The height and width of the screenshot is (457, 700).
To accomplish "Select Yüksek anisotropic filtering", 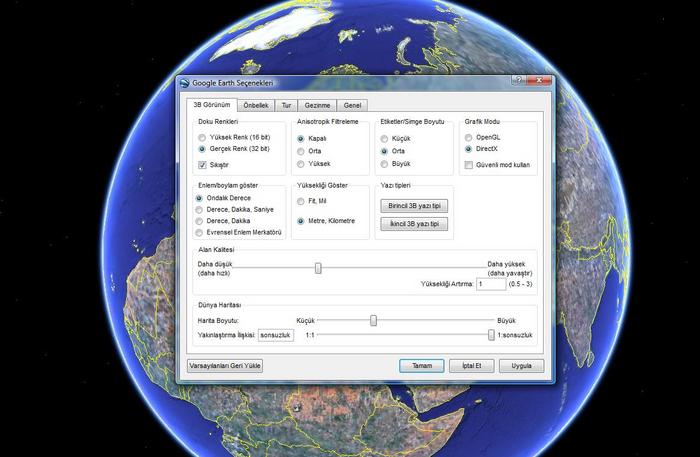I will coord(301,164).
